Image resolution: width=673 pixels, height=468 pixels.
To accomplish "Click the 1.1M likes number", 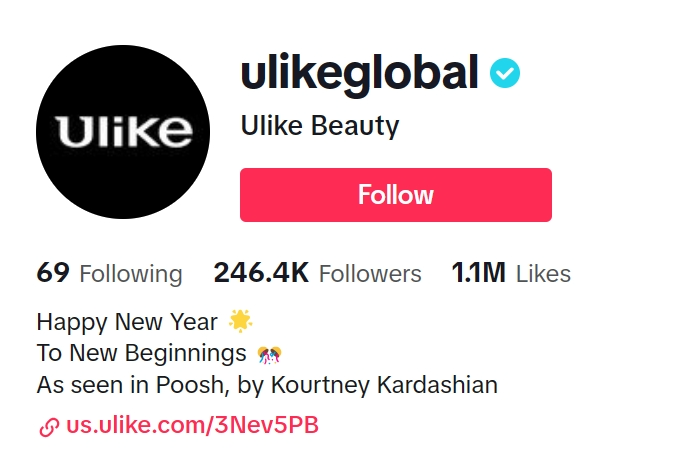I will [x=477, y=273].
